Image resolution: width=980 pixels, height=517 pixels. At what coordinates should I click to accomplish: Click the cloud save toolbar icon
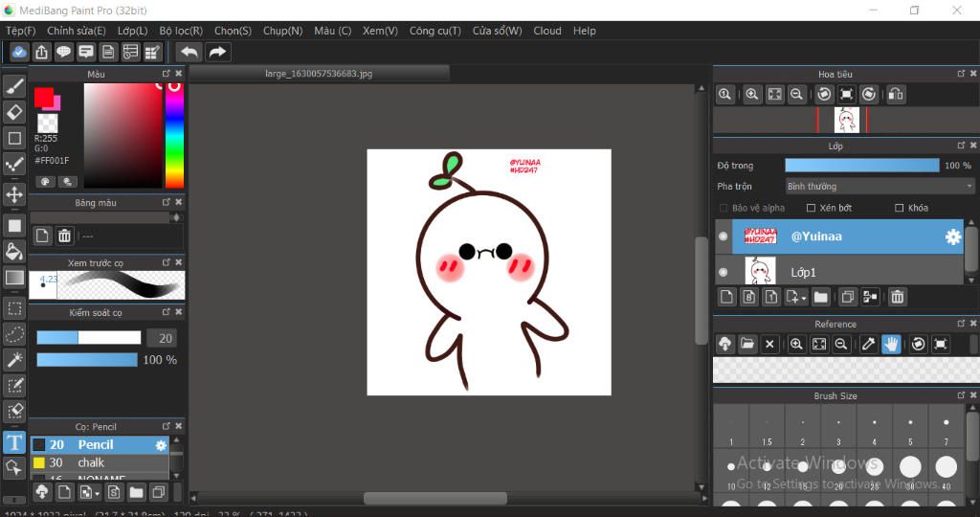(19, 52)
